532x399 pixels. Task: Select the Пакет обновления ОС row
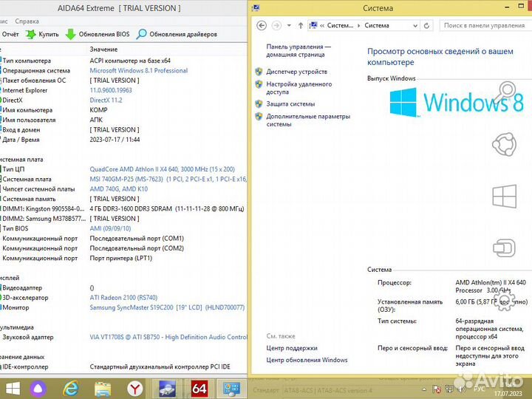click(x=123, y=81)
